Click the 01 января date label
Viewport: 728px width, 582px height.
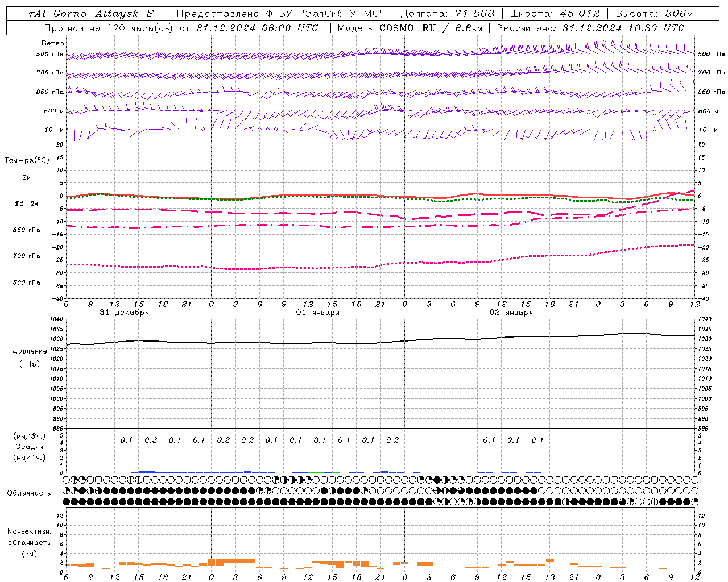[317, 313]
